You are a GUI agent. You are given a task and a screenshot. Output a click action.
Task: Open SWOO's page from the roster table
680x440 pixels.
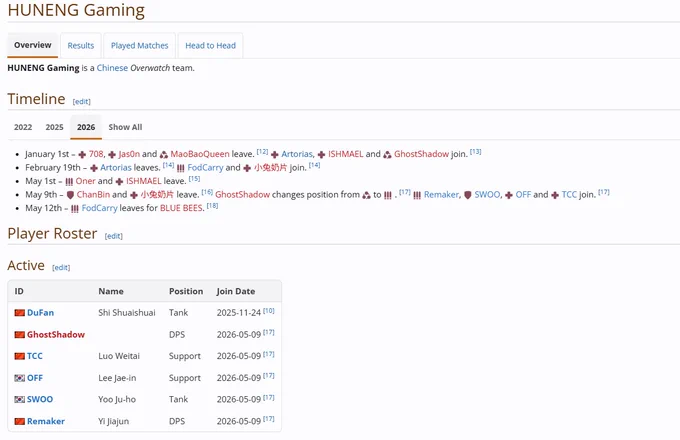click(40, 399)
